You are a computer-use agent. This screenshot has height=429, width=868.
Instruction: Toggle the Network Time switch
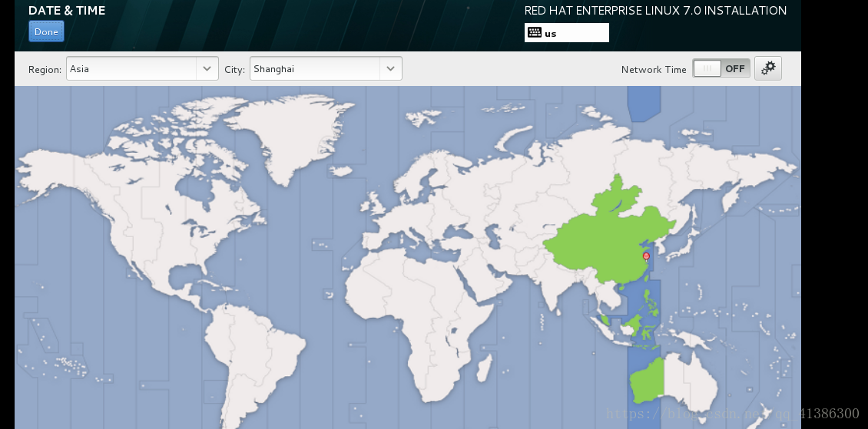click(x=721, y=68)
